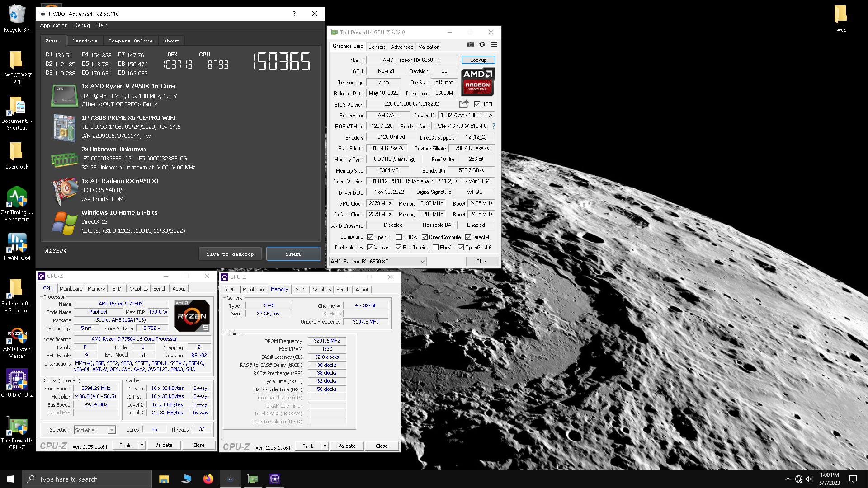Viewport: 868px width, 488px height.
Task: Show hidden system tray icons
Action: [x=788, y=479]
